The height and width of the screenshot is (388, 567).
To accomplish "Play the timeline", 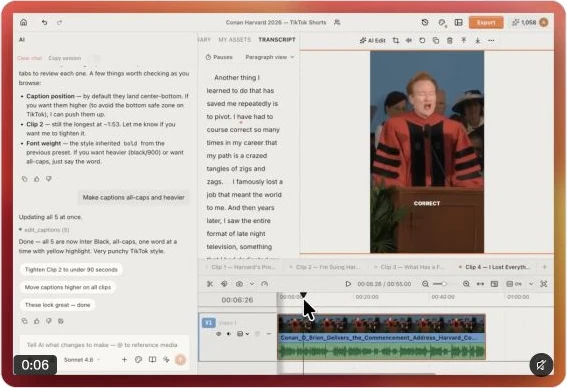I will [348, 284].
